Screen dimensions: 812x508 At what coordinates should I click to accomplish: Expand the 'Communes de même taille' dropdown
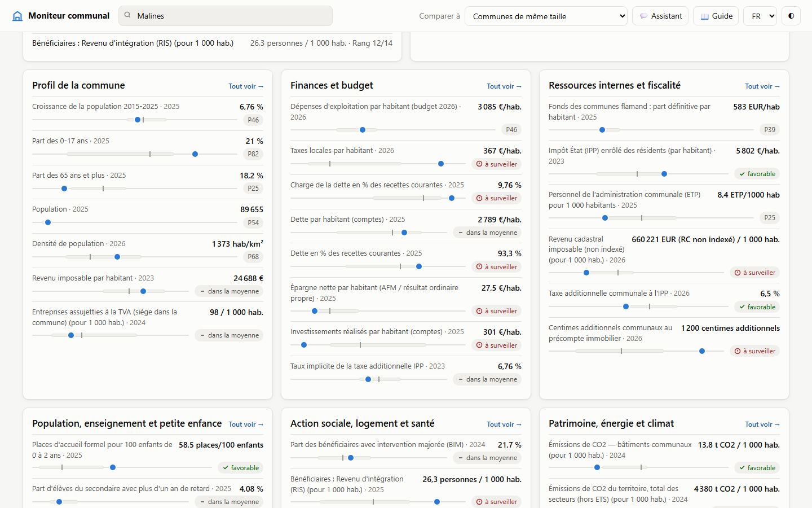(546, 16)
